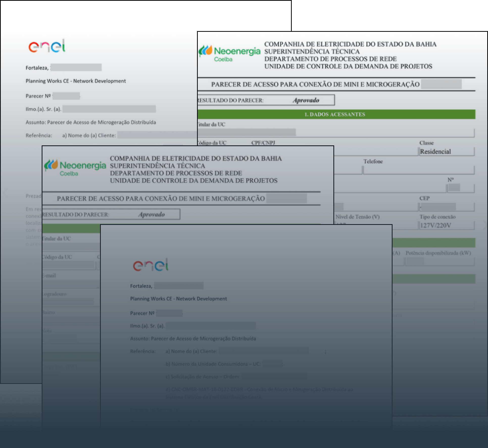The height and width of the screenshot is (448, 488).
Task: Click 'PARECER DE ACESSO PARA CONEXÃO' title, top-right document
Action: tap(315, 84)
